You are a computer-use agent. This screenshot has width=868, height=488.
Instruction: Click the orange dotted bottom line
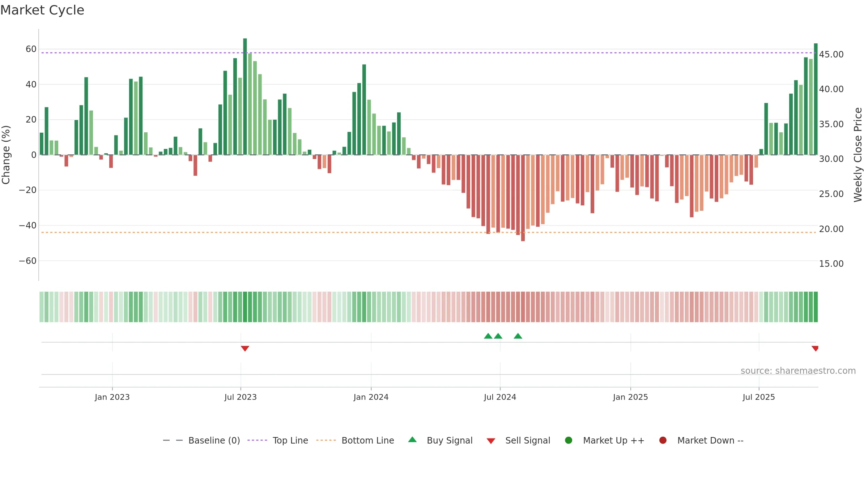pos(429,232)
